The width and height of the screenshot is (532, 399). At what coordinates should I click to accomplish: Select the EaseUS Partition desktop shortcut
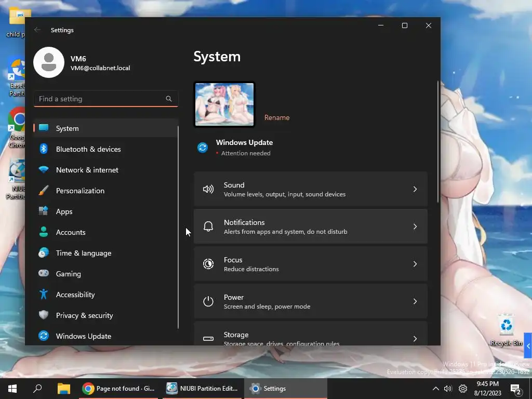coord(16,77)
